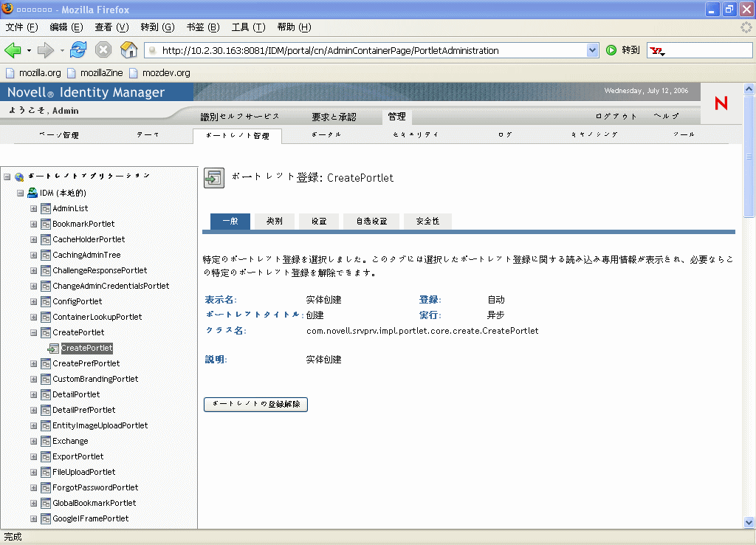Viewport: 756px width, 545px height.
Task: Open the Back button history dropdown arrow
Action: coord(29,50)
